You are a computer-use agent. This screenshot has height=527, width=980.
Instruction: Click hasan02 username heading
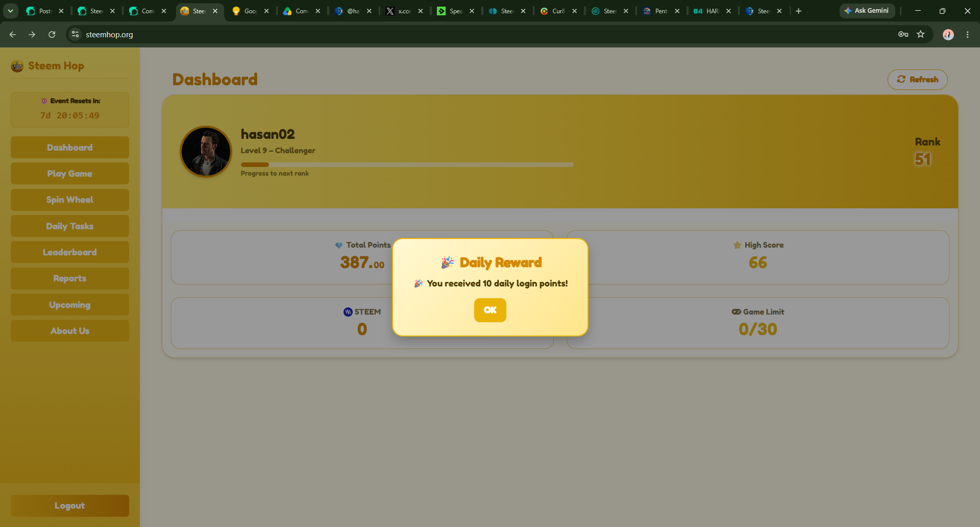[268, 134]
